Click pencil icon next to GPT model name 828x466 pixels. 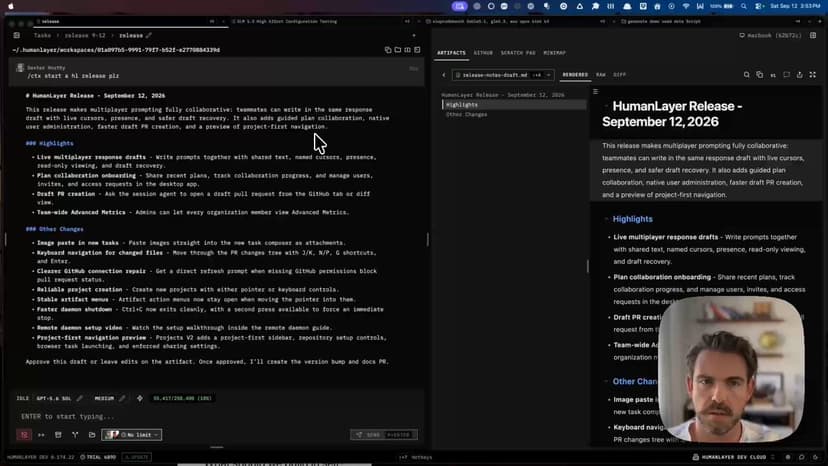(80, 398)
